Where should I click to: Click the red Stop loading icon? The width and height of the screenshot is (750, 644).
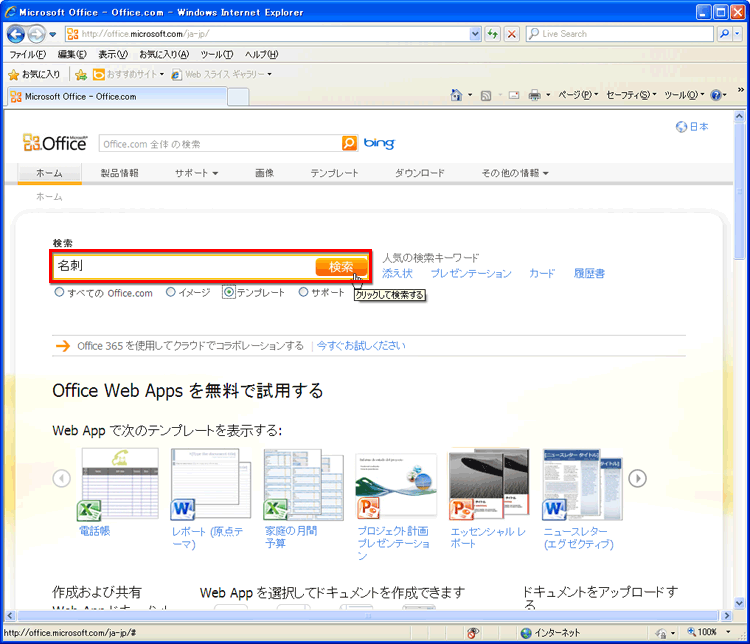pos(512,34)
